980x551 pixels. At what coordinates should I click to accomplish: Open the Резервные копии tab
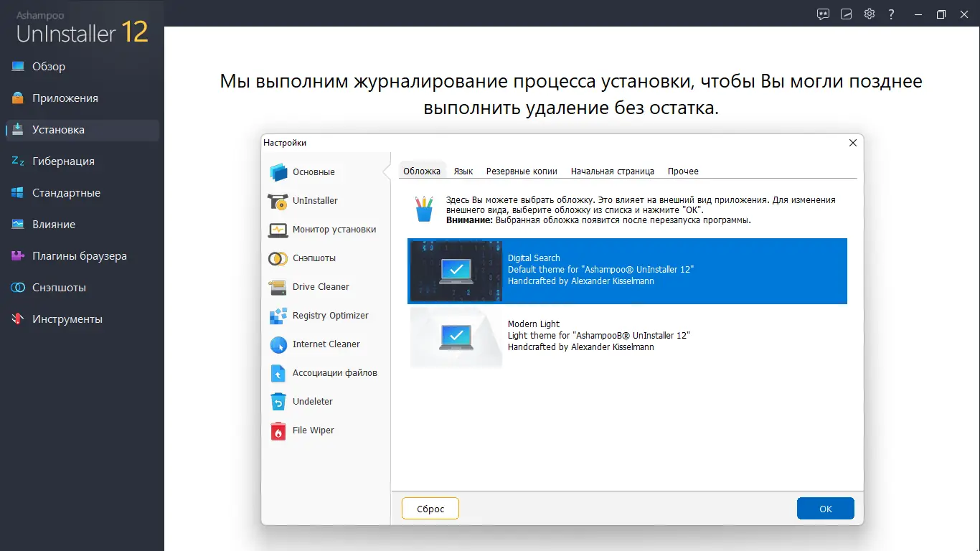pyautogui.click(x=522, y=171)
